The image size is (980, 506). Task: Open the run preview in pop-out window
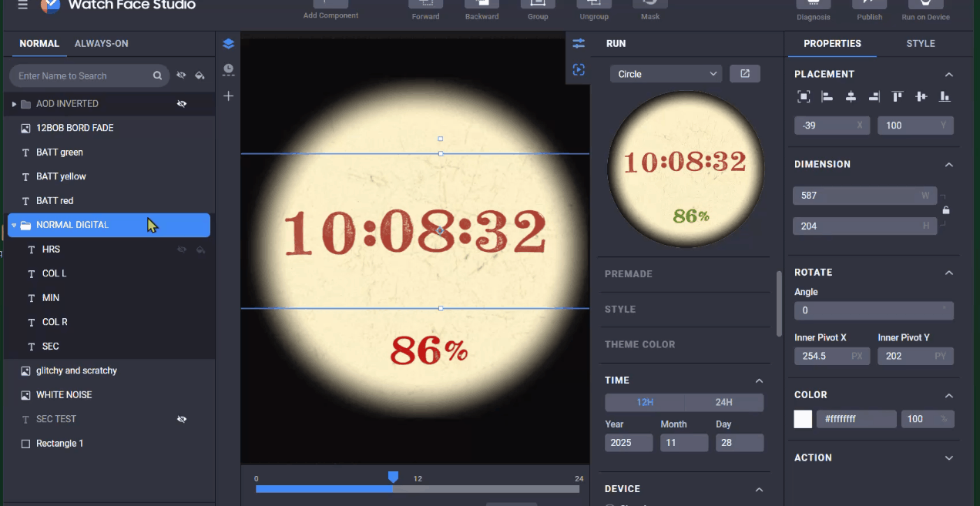coord(744,74)
